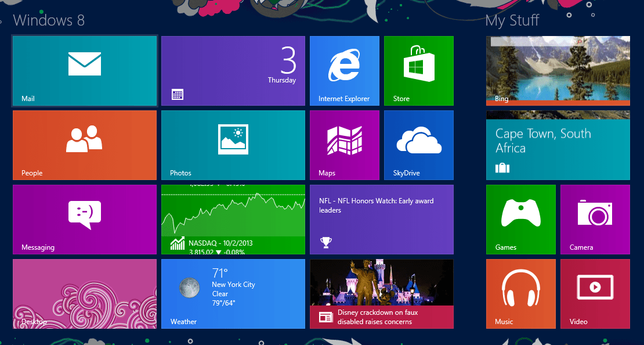The height and width of the screenshot is (345, 644).
Task: Click the 'Messaging' tile label
Action: coord(38,247)
